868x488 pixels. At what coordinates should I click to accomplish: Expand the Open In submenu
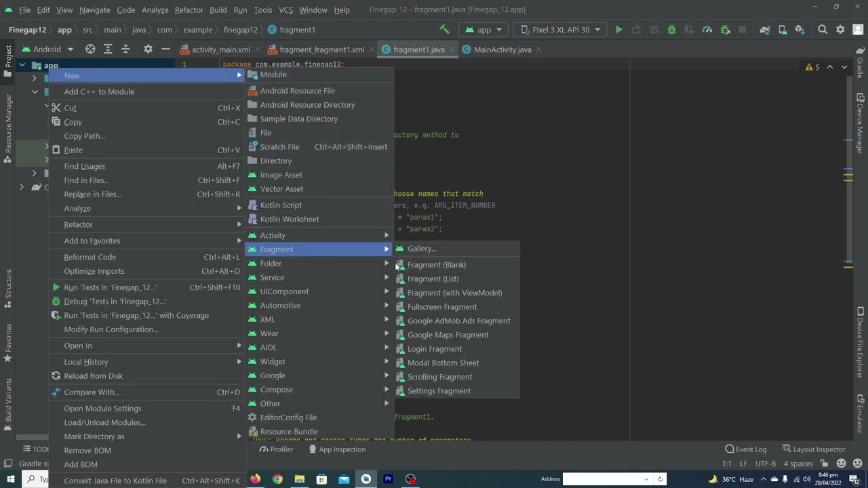click(x=147, y=346)
